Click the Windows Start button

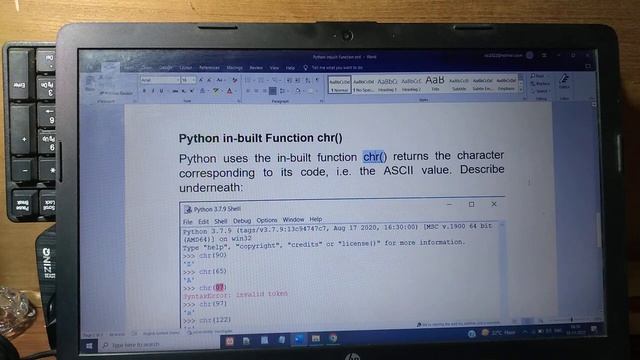tap(89, 345)
